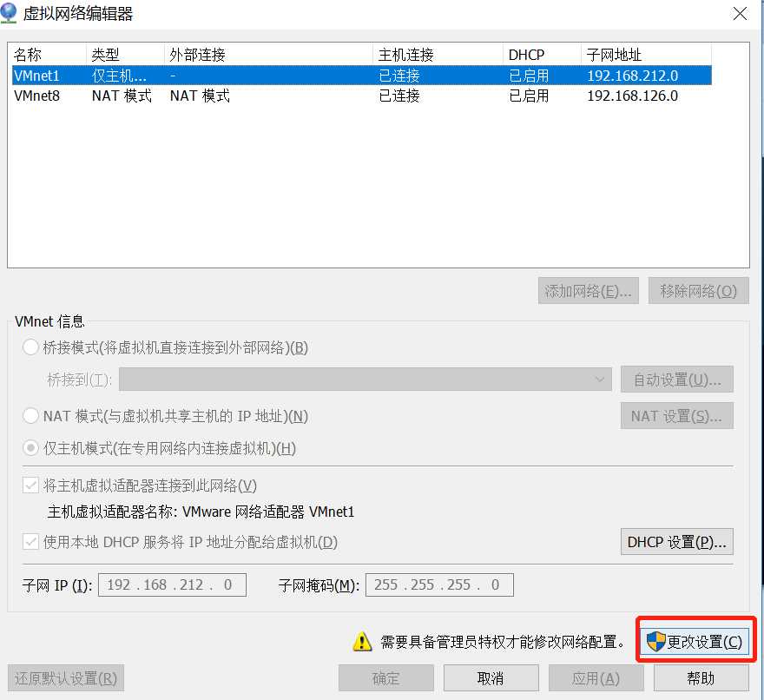Click the 自动设置(U)... button
The image size is (764, 700).
click(x=677, y=380)
